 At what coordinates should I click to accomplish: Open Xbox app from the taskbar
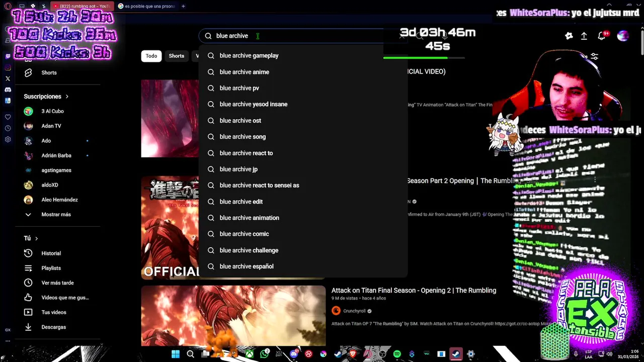point(250,354)
